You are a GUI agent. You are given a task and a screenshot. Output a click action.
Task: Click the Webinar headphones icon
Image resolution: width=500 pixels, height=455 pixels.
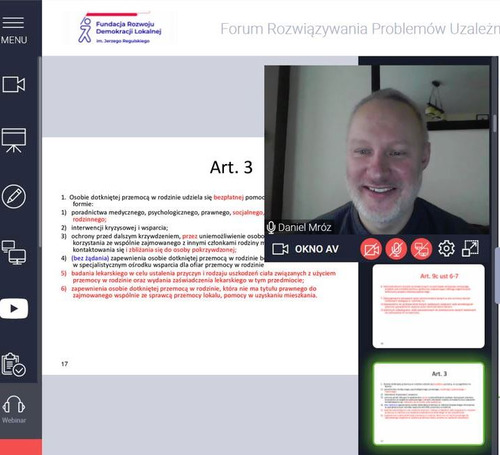coord(14,409)
